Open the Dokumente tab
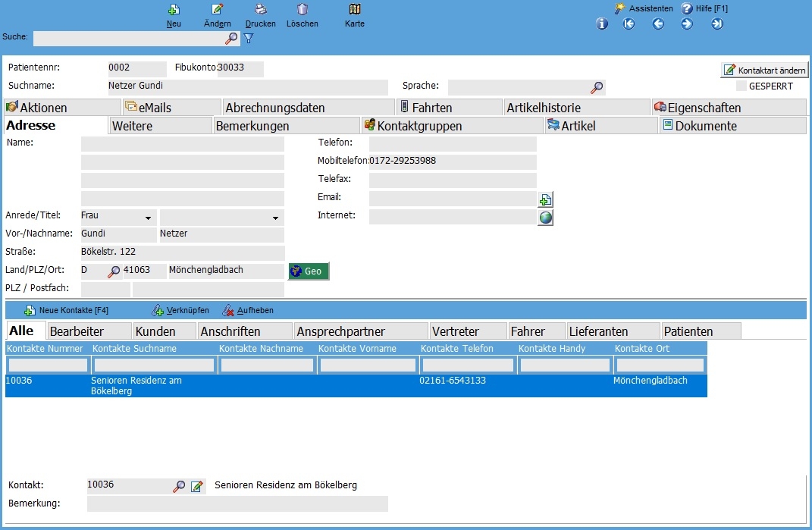Image resolution: width=812 pixels, height=530 pixels. click(x=732, y=125)
